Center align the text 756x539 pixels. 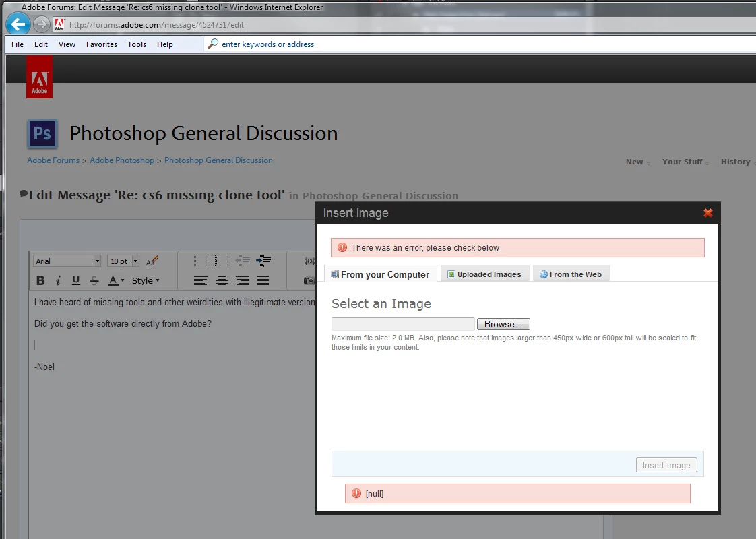coord(221,280)
